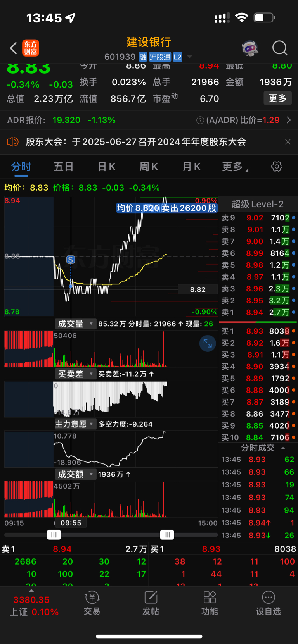The height and width of the screenshot is (644, 298).
Task: Open the A/ADR ratio help icon
Action: pyautogui.click(x=200, y=120)
